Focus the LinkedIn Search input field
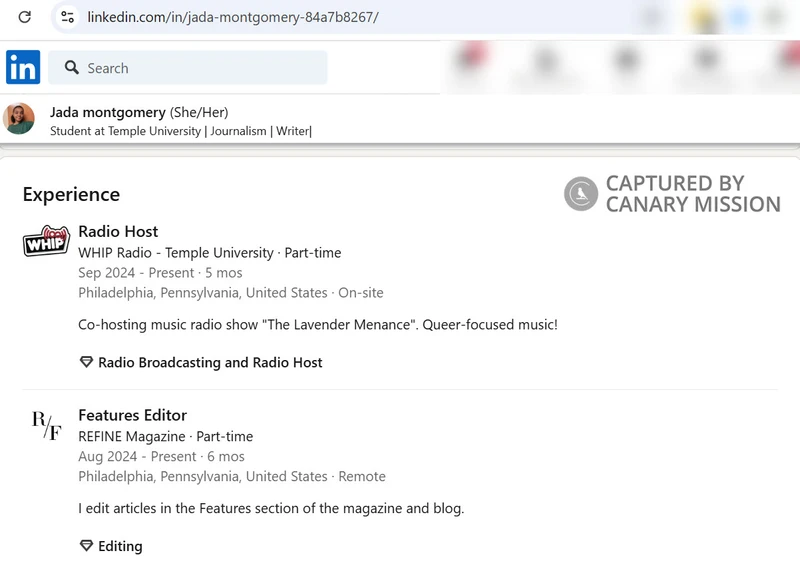 (x=188, y=67)
